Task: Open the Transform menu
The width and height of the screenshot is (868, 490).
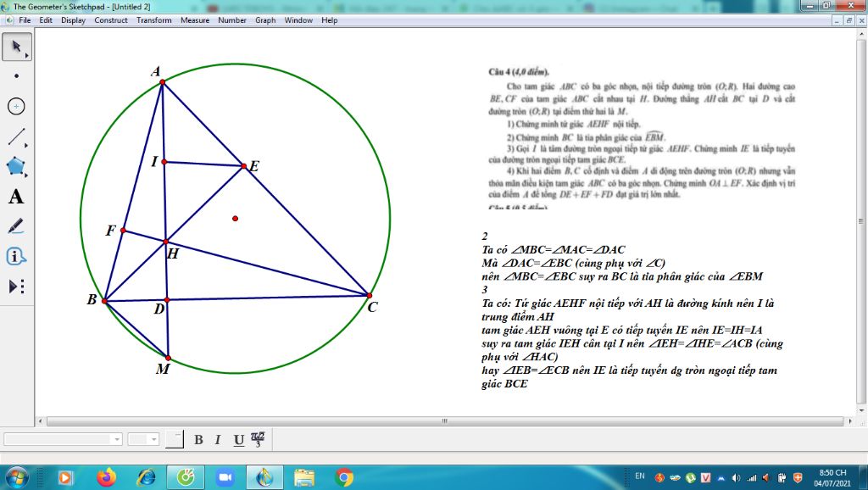Action: (x=154, y=20)
